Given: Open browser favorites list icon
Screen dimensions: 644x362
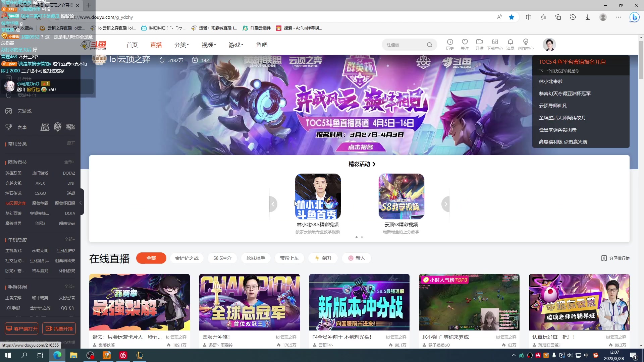Looking at the screenshot, I should pos(543,17).
